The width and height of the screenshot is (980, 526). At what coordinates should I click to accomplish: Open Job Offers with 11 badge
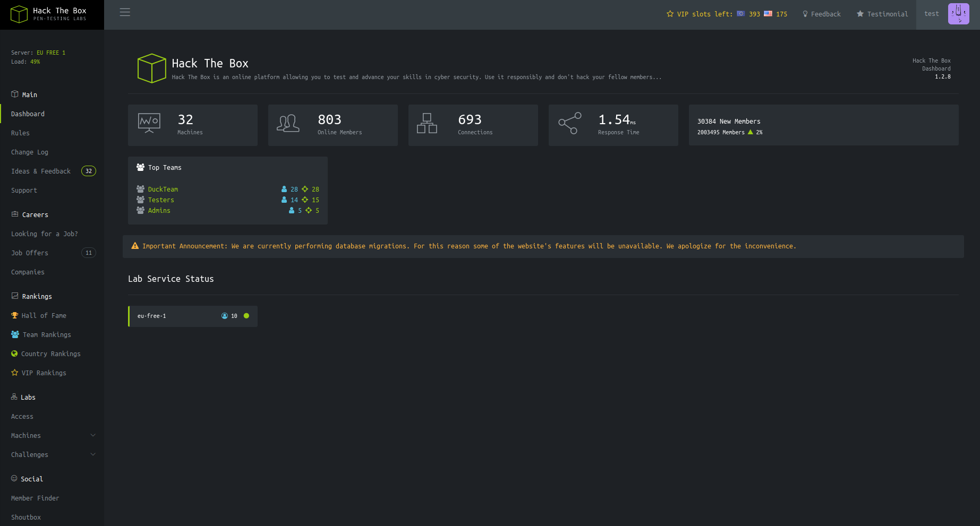30,253
